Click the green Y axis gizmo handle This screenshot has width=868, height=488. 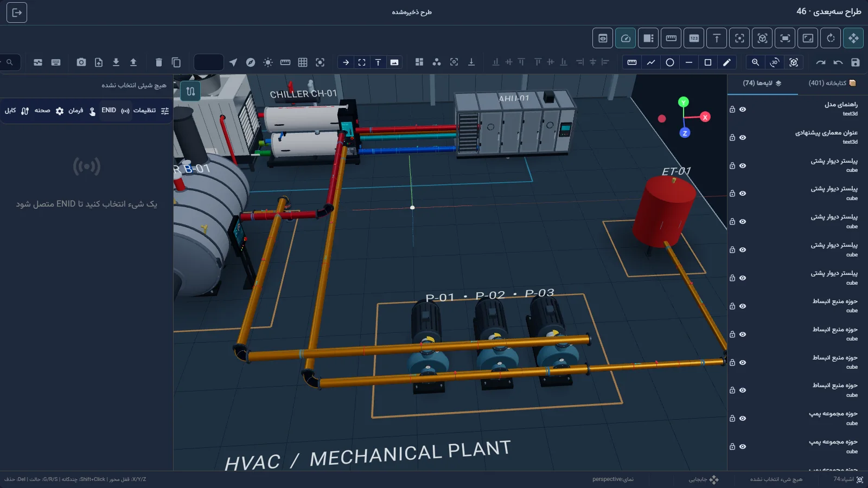point(684,102)
